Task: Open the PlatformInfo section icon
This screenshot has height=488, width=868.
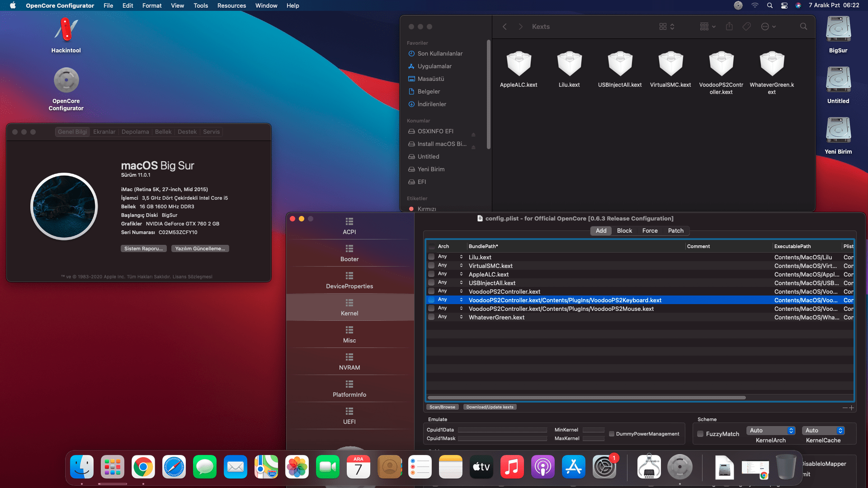Action: point(349,385)
